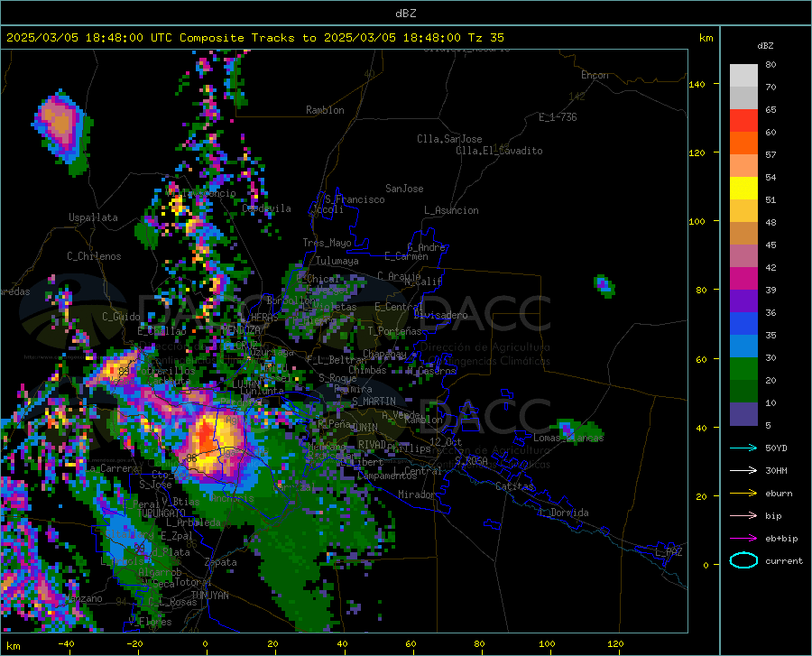Click the green 30 dBZ legend swatch
This screenshot has height=656, width=812.
(743, 369)
